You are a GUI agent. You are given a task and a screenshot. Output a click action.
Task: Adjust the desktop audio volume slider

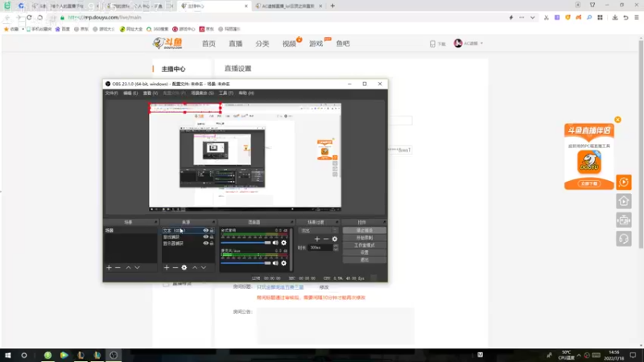(246, 243)
